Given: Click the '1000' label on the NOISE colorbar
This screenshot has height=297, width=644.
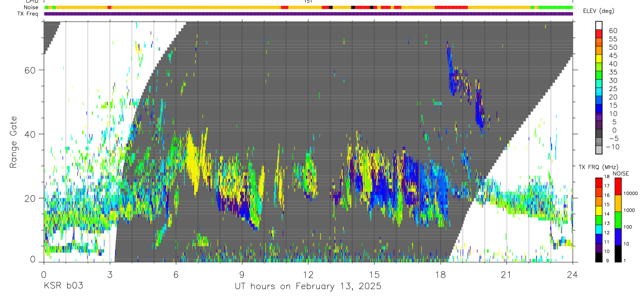Looking at the screenshot, I should point(629,210).
